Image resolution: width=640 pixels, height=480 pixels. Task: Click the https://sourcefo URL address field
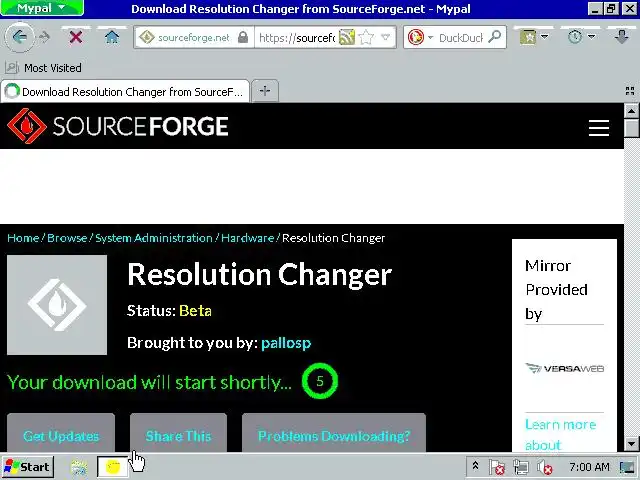point(296,38)
